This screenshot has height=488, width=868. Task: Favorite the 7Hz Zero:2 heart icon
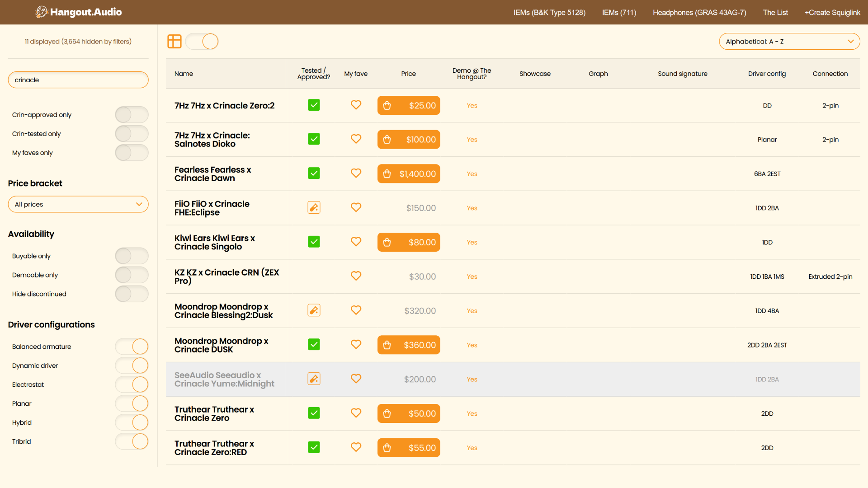pos(356,105)
